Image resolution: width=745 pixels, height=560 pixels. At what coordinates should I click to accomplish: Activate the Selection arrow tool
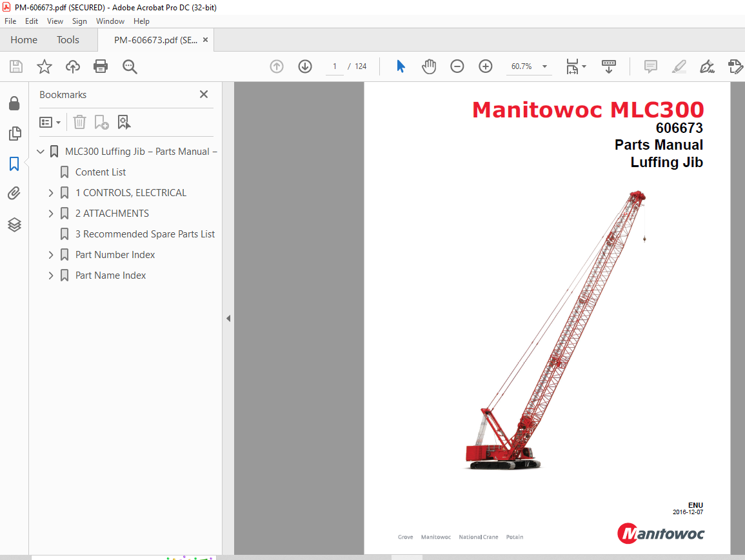[401, 66]
